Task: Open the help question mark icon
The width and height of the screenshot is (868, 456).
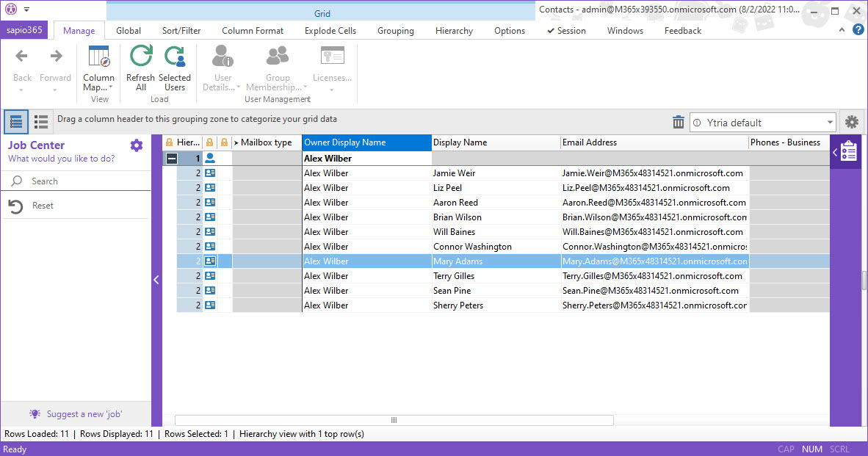Action: coord(858,30)
